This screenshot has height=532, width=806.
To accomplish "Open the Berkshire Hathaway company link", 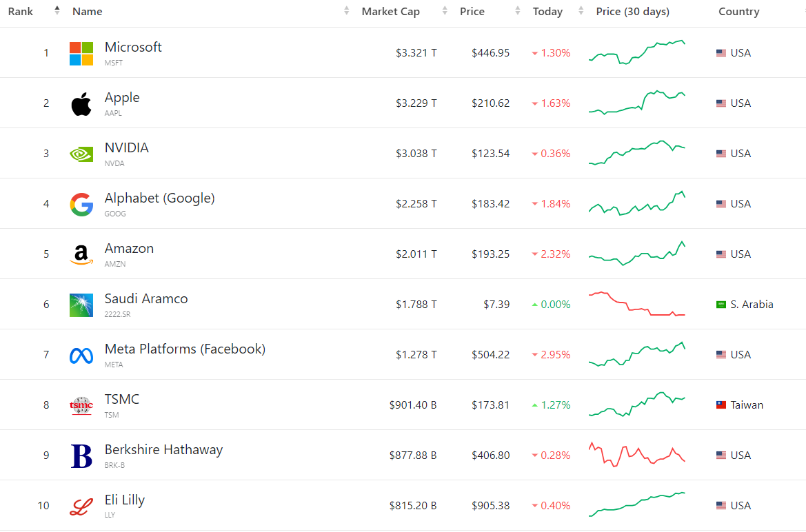I will coord(163,450).
